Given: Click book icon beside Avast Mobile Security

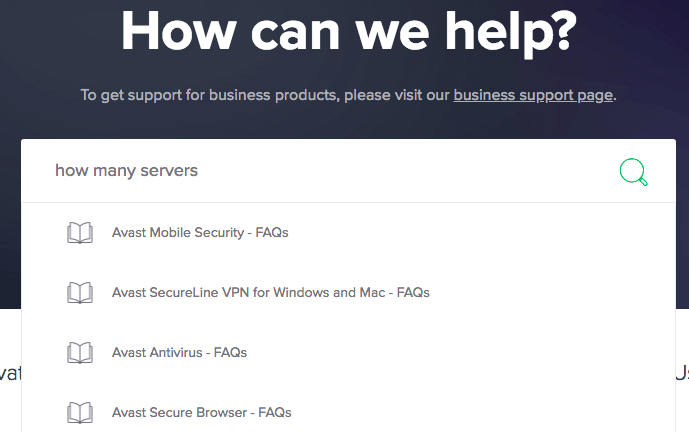Looking at the screenshot, I should pos(80,232).
